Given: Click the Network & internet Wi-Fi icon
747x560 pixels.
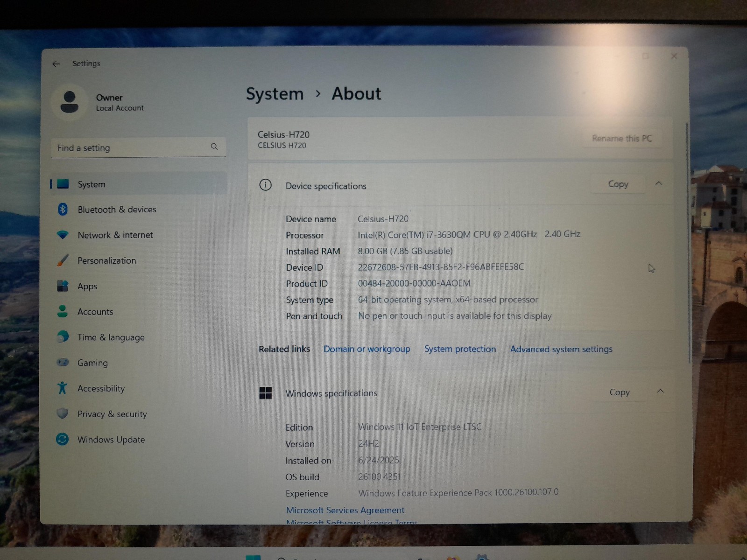Looking at the screenshot, I should coord(63,235).
